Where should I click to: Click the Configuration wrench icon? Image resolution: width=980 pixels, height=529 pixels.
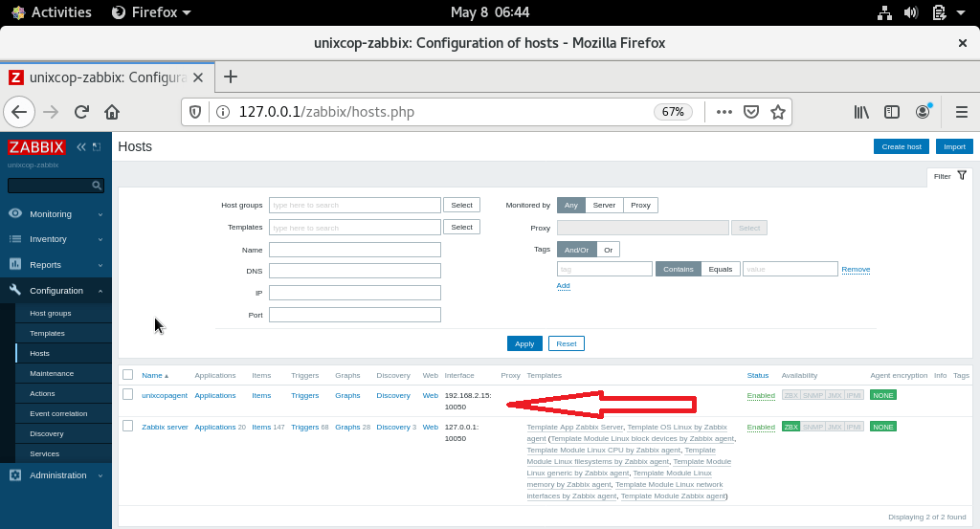click(x=15, y=290)
